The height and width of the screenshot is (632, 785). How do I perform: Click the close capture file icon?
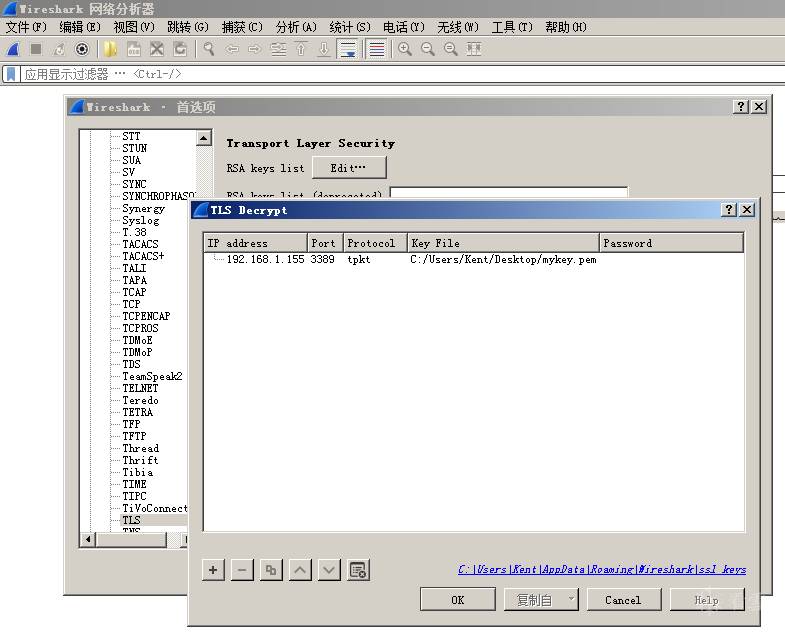[x=157, y=49]
